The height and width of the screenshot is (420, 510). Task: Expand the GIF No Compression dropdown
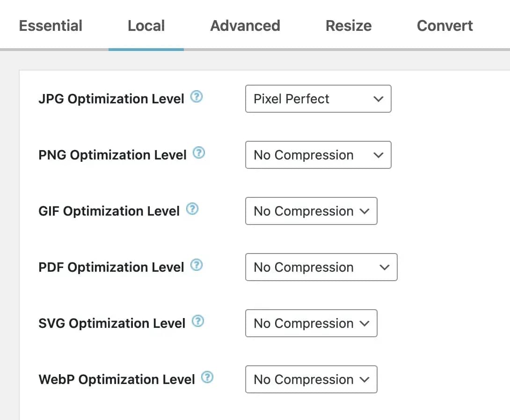(311, 211)
